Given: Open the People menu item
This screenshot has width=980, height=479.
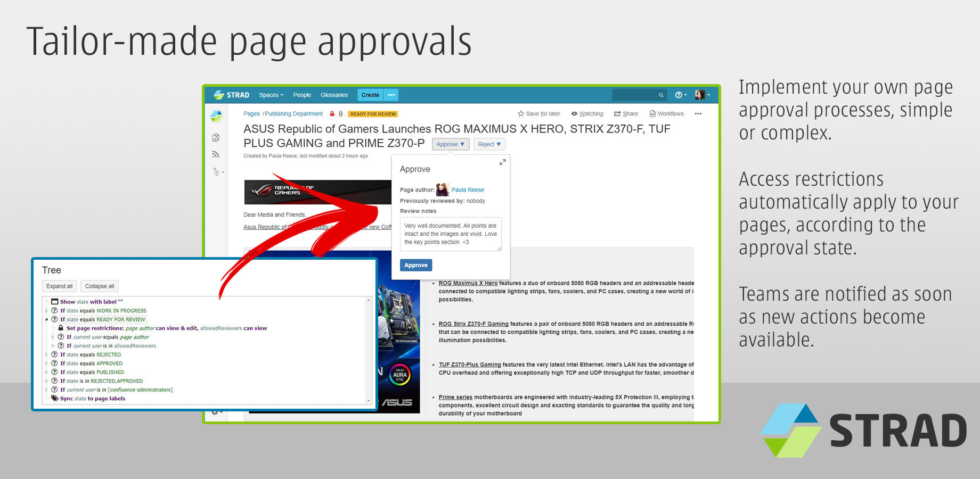Looking at the screenshot, I should (302, 95).
